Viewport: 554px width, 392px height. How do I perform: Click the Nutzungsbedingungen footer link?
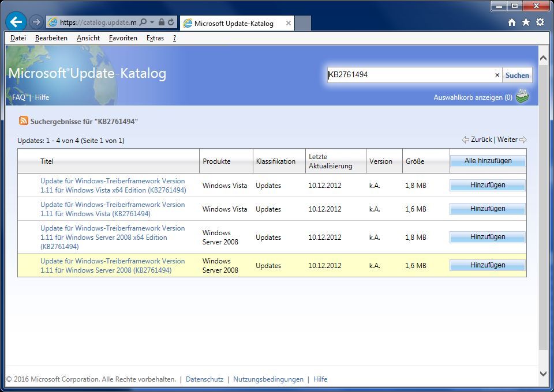(268, 379)
